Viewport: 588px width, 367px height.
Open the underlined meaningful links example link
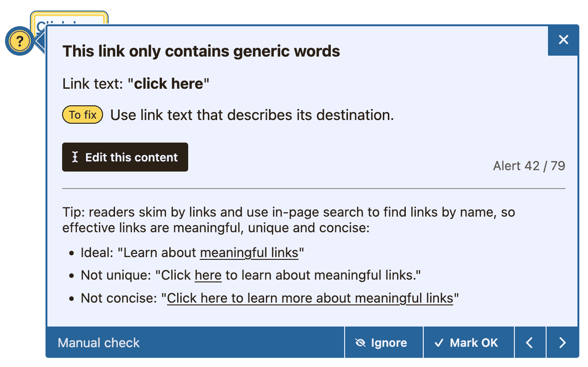click(x=249, y=252)
